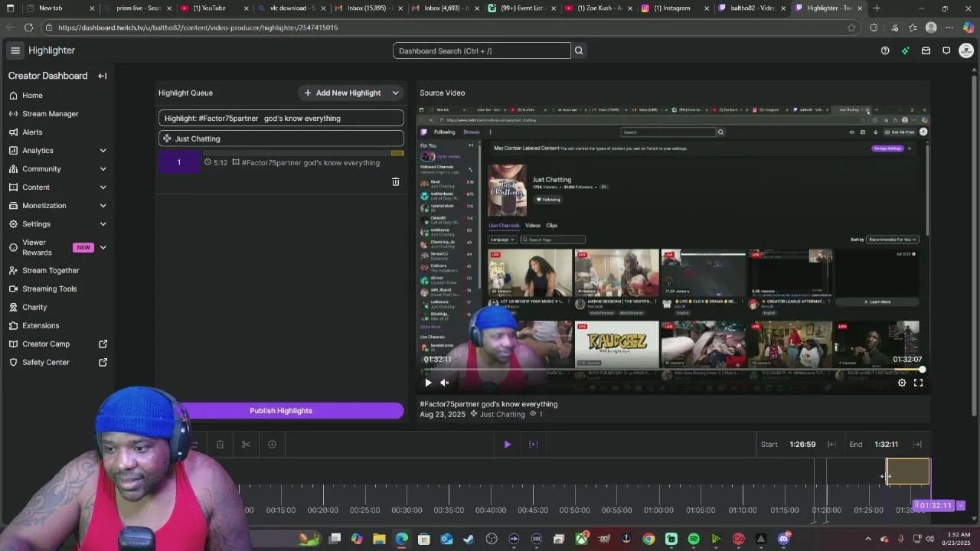Open the green sparkle shortcuts icon

pos(906,51)
